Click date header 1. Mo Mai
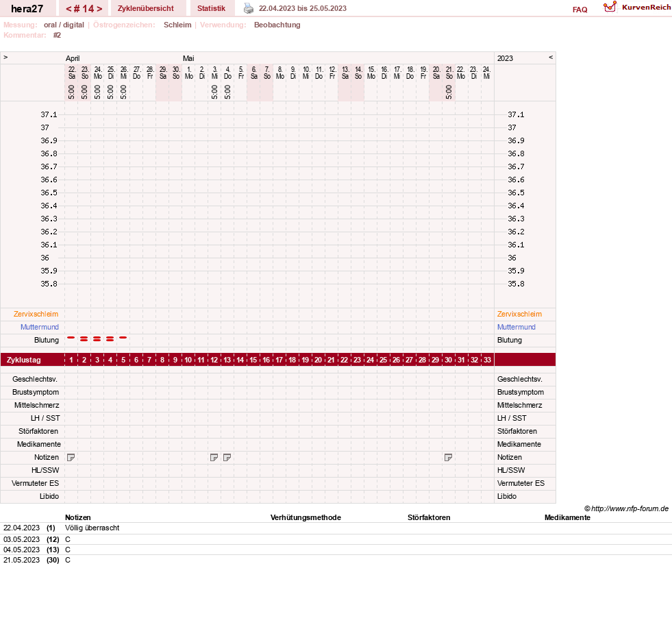 tap(189, 73)
